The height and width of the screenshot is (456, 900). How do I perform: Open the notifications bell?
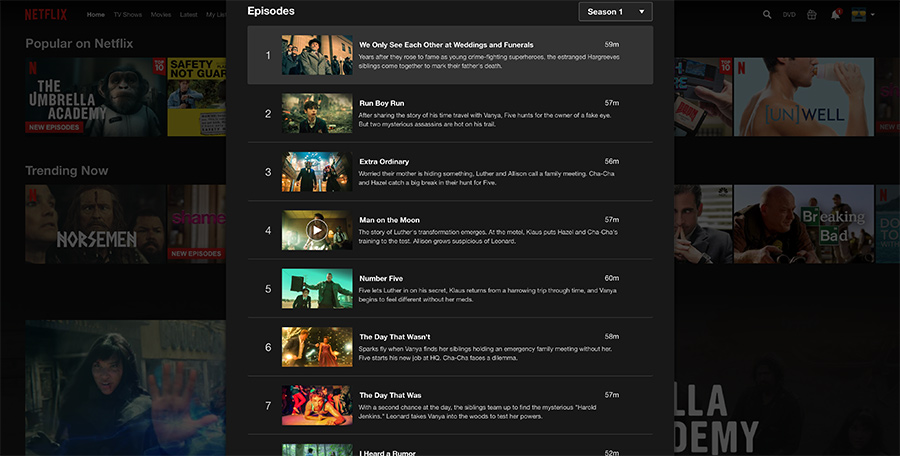(835, 15)
